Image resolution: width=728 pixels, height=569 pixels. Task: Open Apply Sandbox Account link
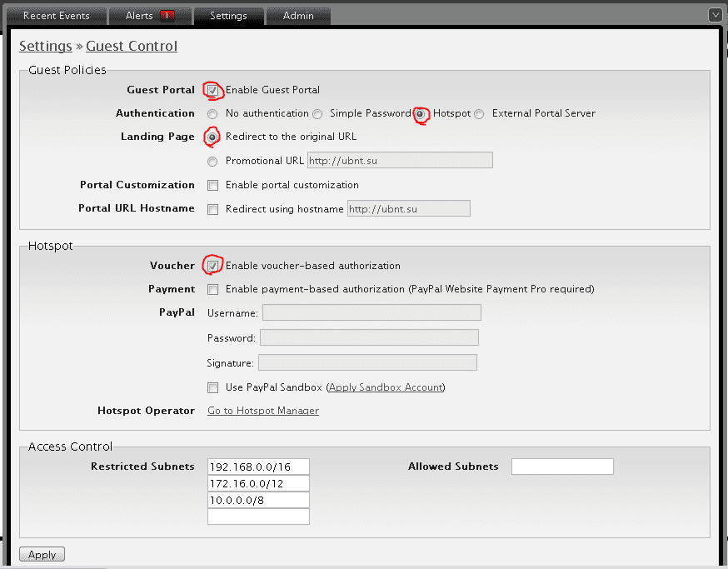tap(386, 387)
